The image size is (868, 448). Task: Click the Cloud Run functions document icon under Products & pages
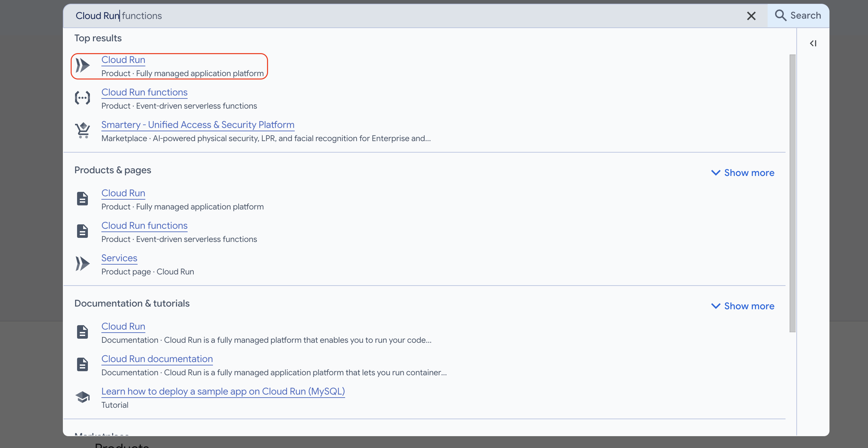pyautogui.click(x=82, y=231)
